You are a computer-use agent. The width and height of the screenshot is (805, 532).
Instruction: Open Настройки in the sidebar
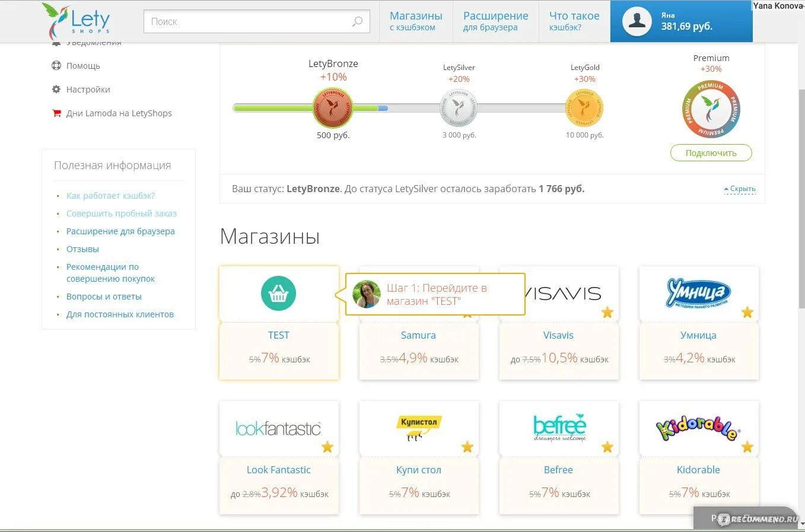coord(88,90)
